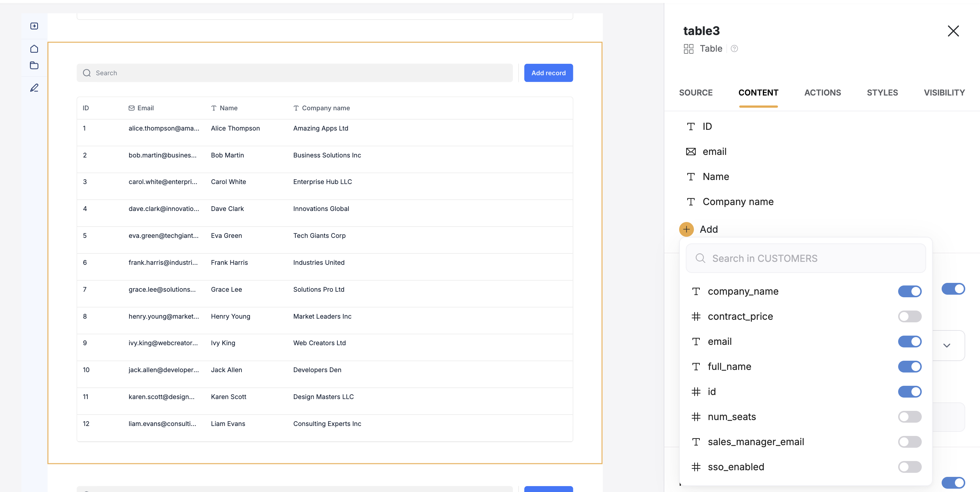Switch to the ACTIONS tab
Image resolution: width=980 pixels, height=492 pixels.
tap(823, 93)
